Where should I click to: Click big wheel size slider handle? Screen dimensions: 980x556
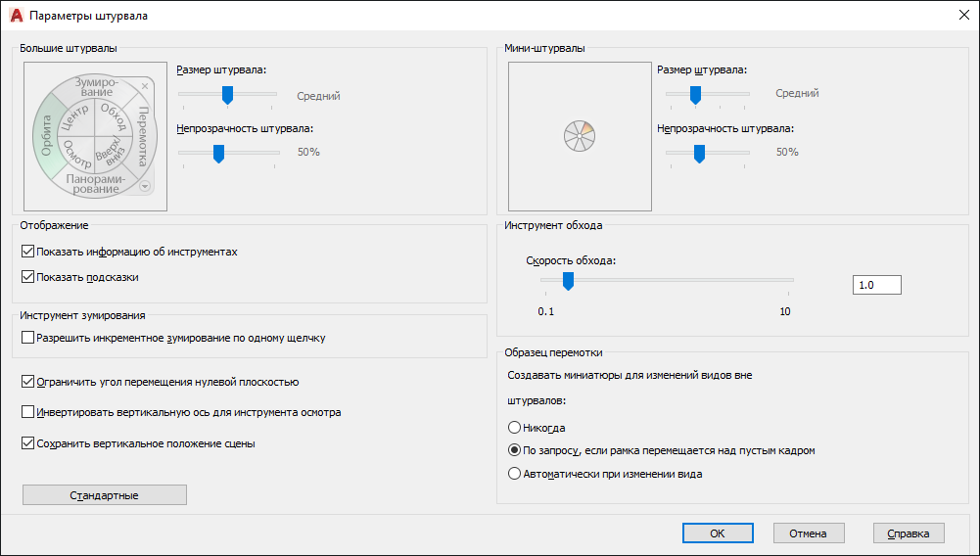(227, 96)
